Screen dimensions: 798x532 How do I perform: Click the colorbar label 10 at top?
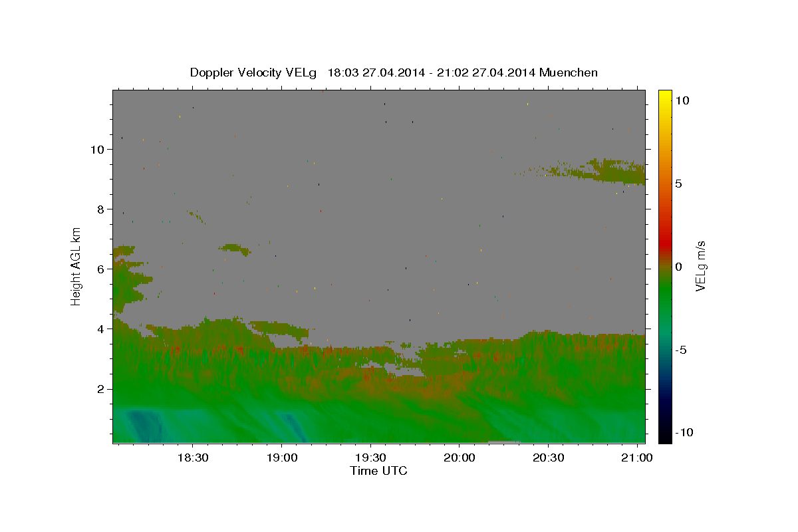[682, 100]
